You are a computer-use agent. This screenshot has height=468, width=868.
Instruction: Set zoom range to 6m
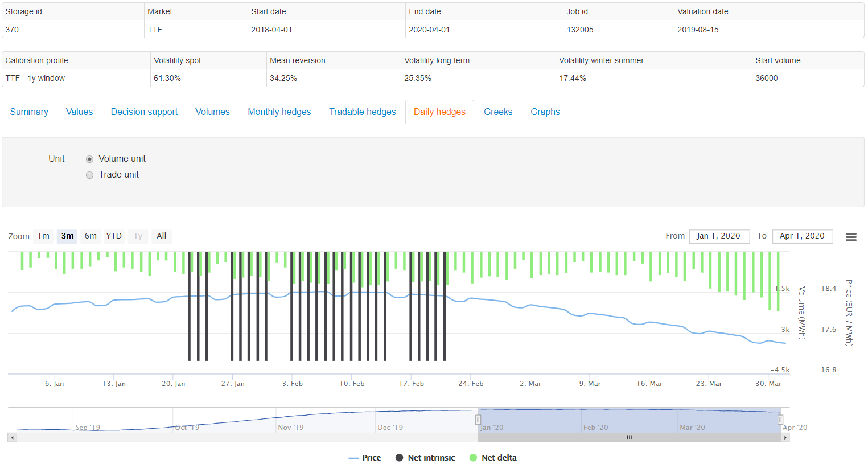pyautogui.click(x=90, y=236)
